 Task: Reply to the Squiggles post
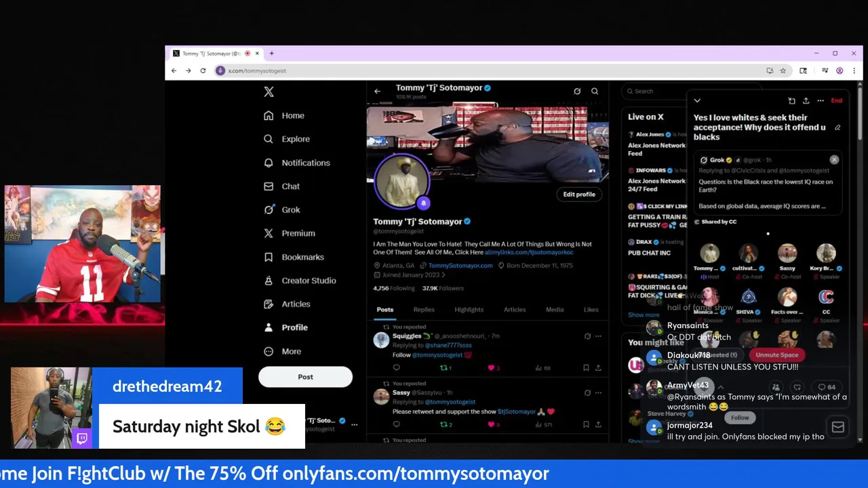397,368
